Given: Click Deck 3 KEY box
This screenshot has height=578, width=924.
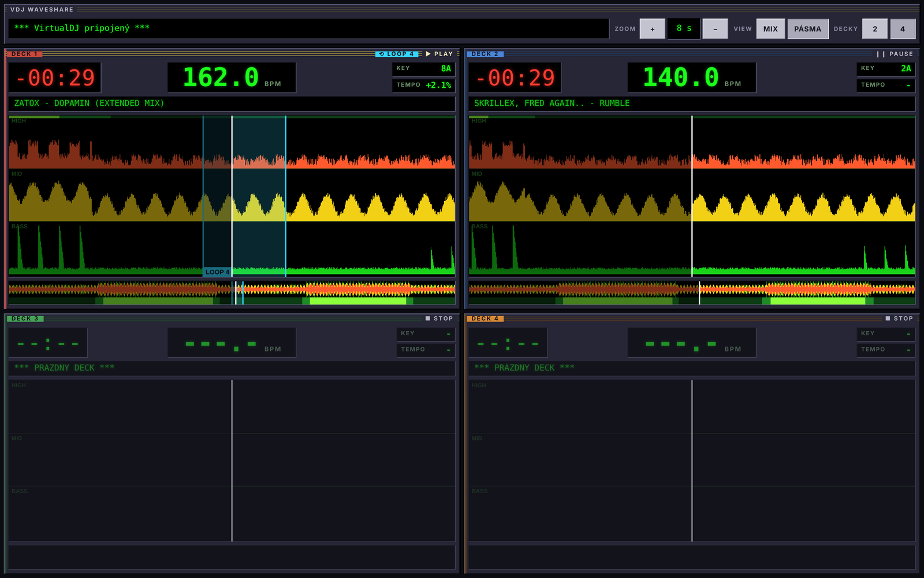Looking at the screenshot, I should click(426, 334).
